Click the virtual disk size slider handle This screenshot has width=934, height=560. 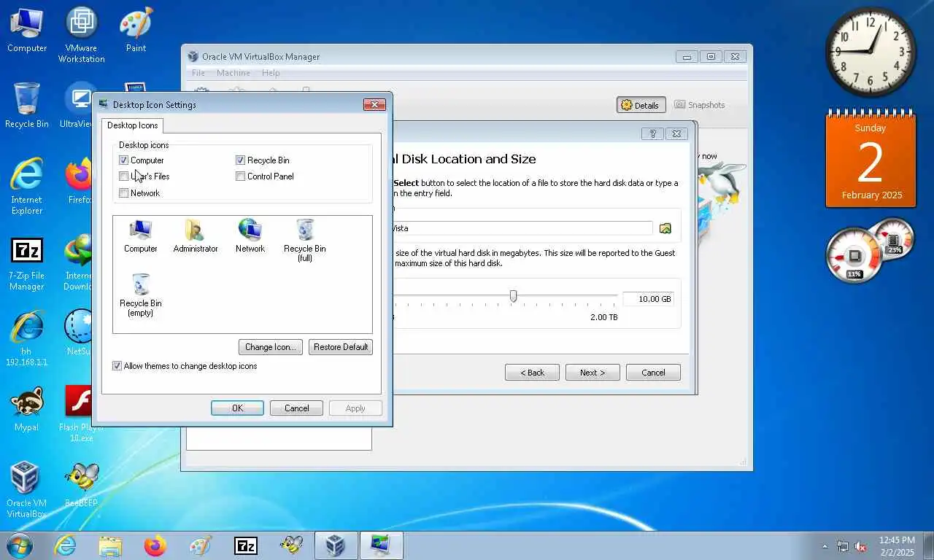click(x=513, y=295)
